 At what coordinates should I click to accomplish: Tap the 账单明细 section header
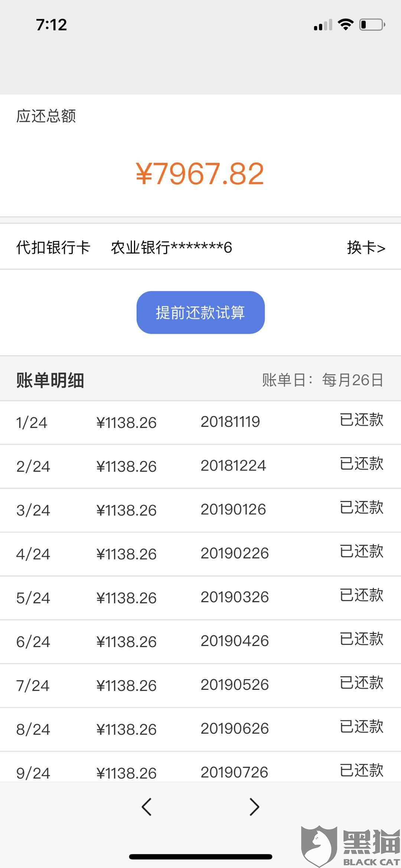coord(50,380)
